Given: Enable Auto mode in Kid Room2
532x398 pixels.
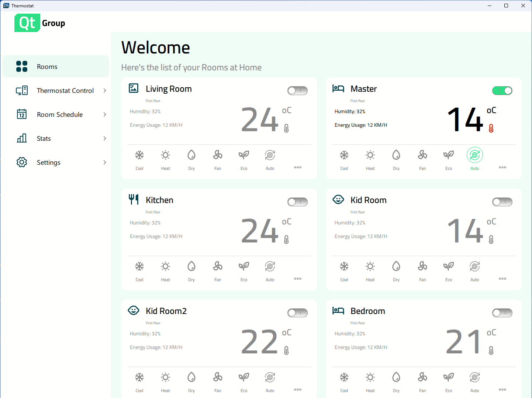Looking at the screenshot, I should 270,381.
